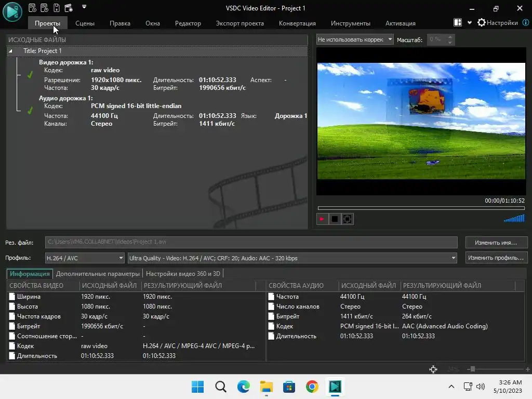Open the quick-access toolbar customize arrow
The height and width of the screenshot is (399, 532).
tap(84, 6)
